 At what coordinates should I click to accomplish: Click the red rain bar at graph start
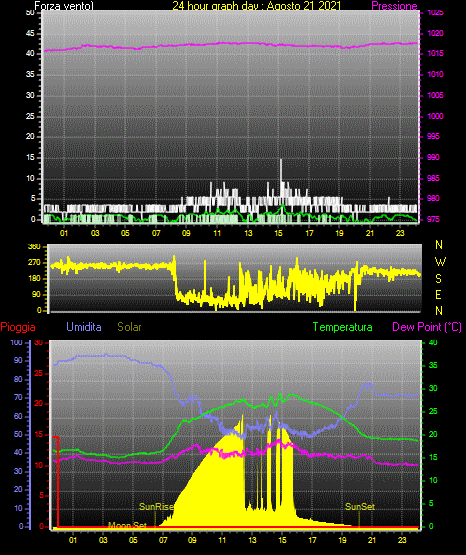[x=58, y=482]
